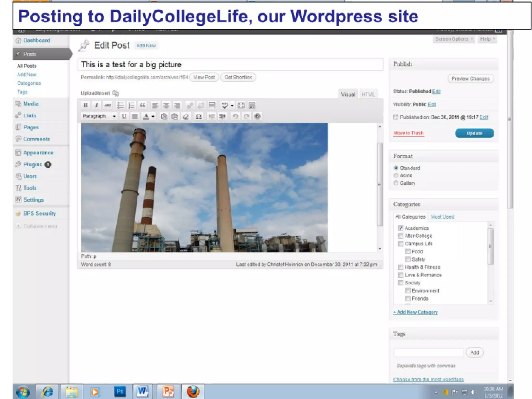Insert an ordered numbered list
Screen dimensions: 532x399
click(131, 105)
